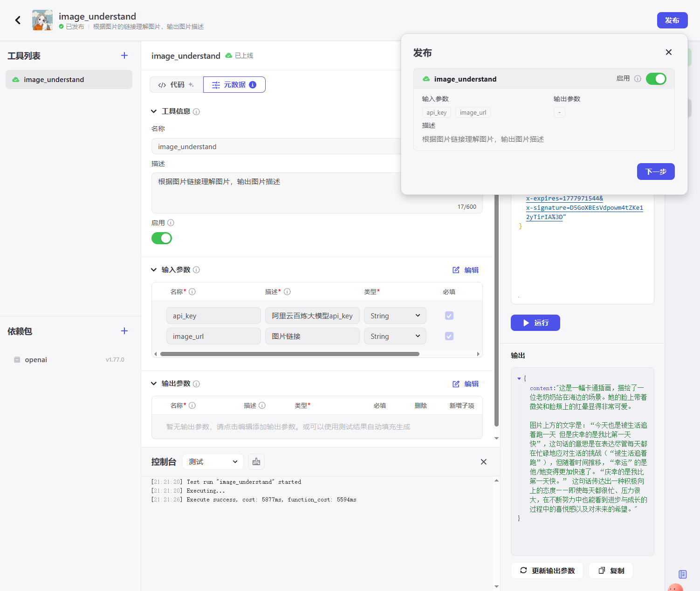Click the image_url name field
The height and width of the screenshot is (591, 700).
point(213,336)
